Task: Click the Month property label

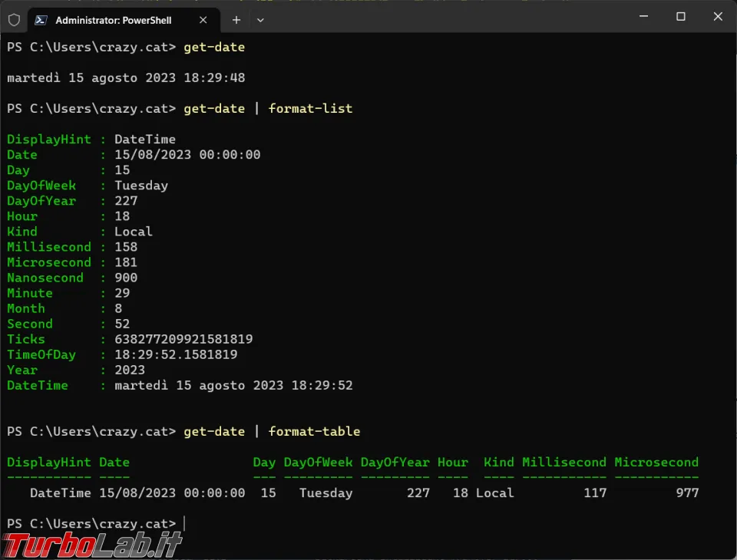Action: 26,308
